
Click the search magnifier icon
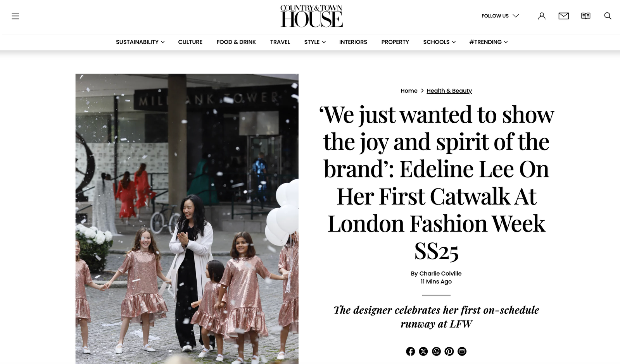point(608,16)
